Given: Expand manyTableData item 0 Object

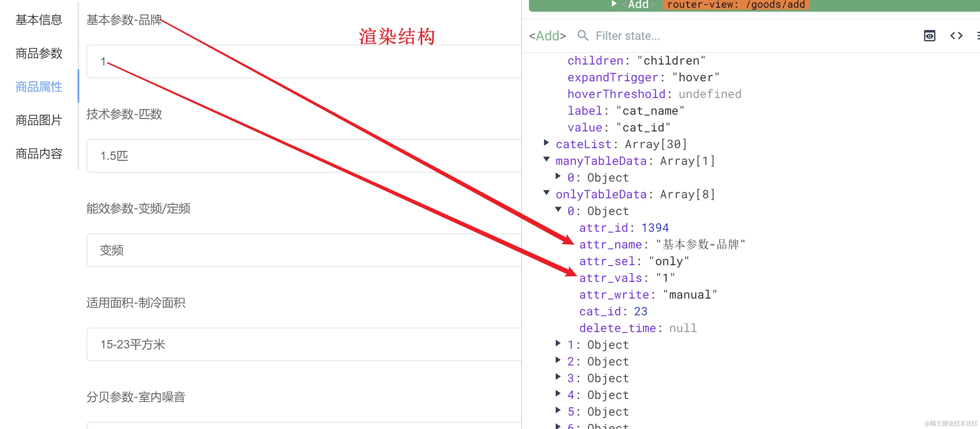Looking at the screenshot, I should pyautogui.click(x=558, y=177).
